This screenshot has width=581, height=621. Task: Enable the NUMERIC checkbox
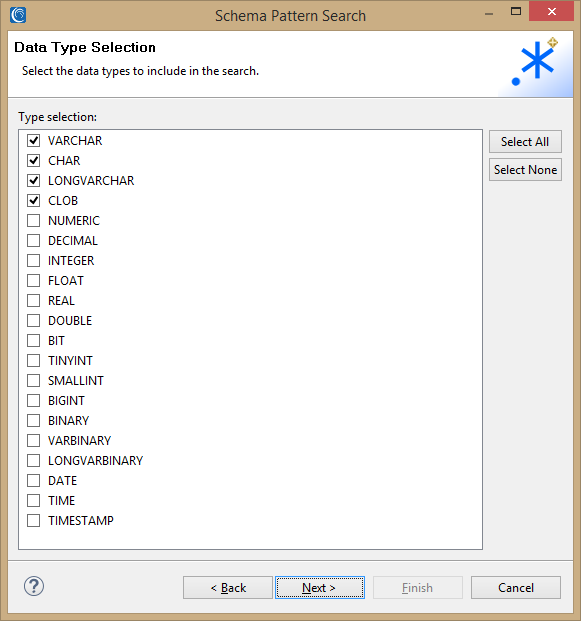33,221
